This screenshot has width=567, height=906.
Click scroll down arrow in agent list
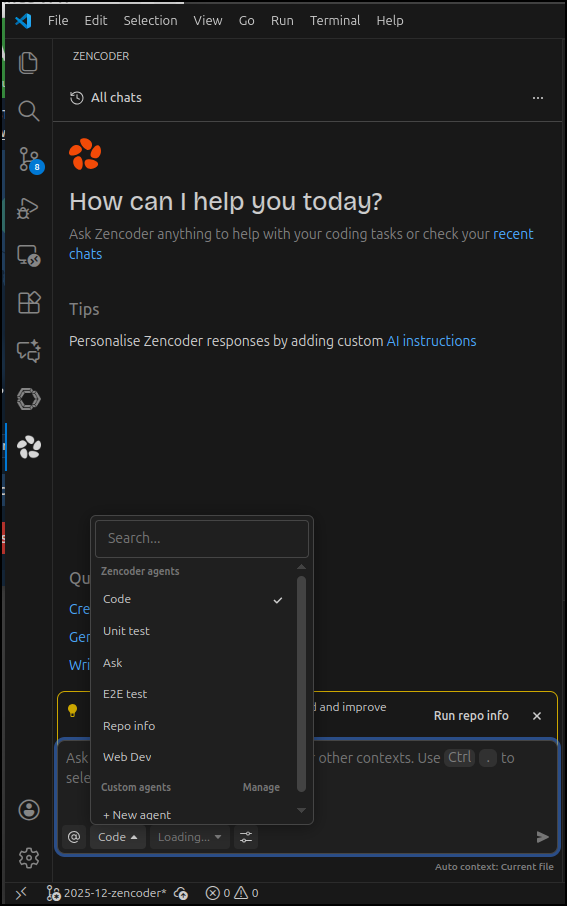pos(301,810)
